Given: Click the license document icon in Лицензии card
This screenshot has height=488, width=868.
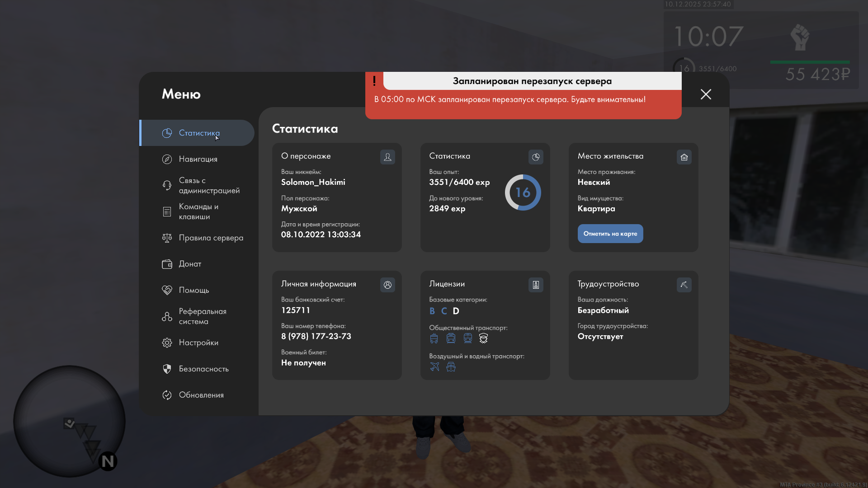Looking at the screenshot, I should pos(536,285).
